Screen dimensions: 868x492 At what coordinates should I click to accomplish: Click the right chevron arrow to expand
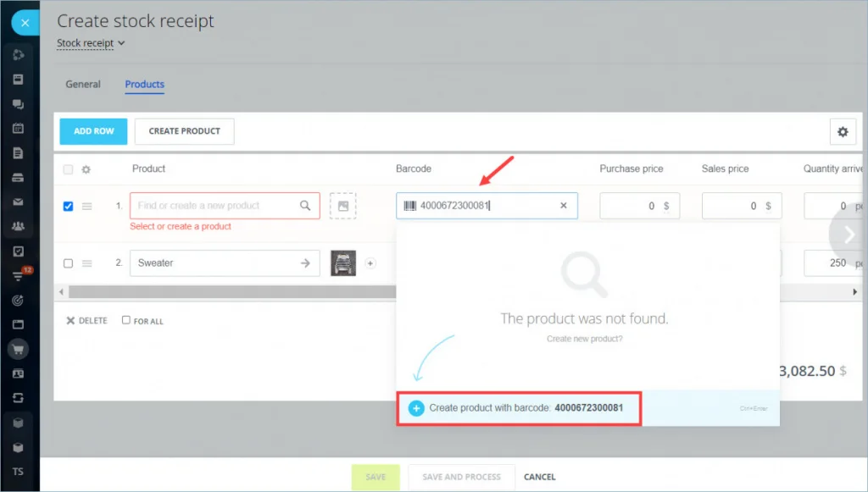coord(849,235)
